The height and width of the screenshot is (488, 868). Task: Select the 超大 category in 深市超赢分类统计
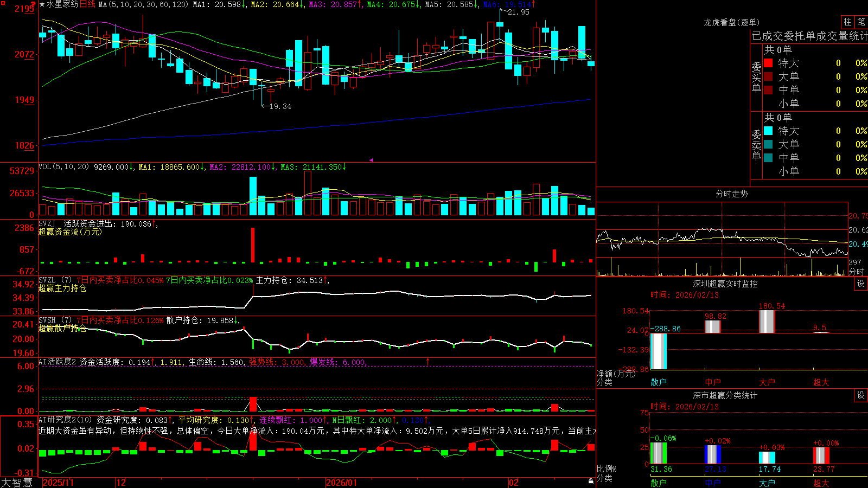point(821,483)
